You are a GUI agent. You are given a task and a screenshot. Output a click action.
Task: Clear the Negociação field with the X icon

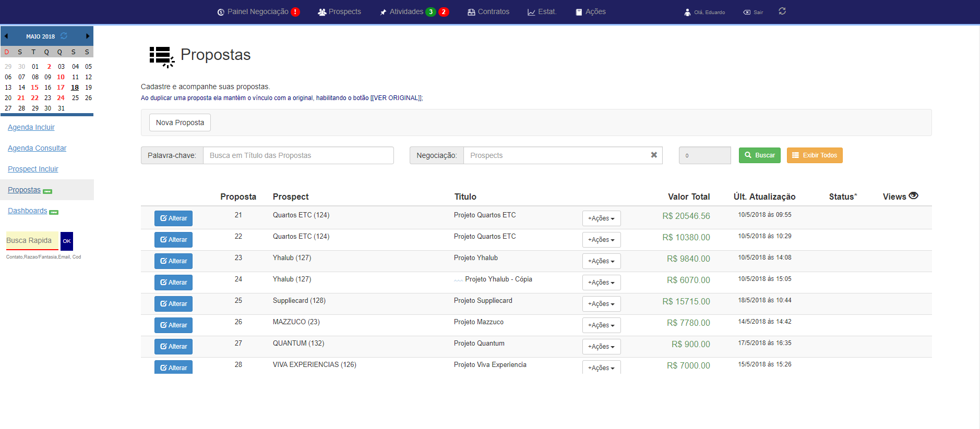pyautogui.click(x=654, y=155)
